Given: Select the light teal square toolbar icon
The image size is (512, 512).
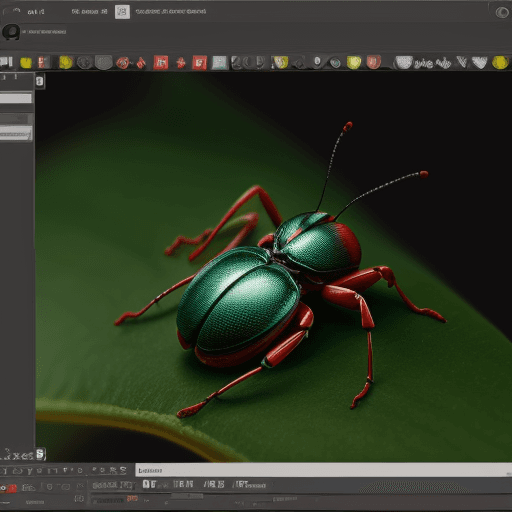Looking at the screenshot, I should point(219,63).
